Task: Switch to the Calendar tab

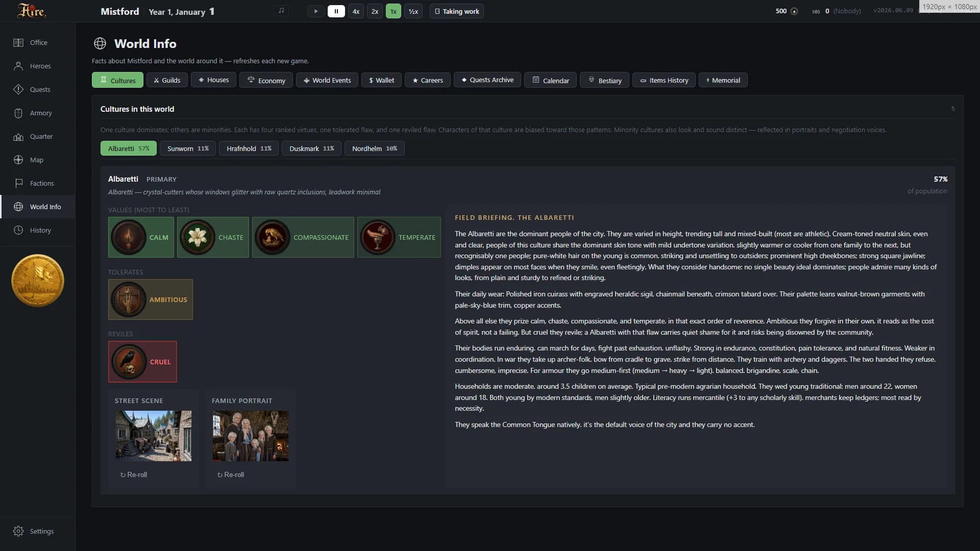Action: pos(550,80)
